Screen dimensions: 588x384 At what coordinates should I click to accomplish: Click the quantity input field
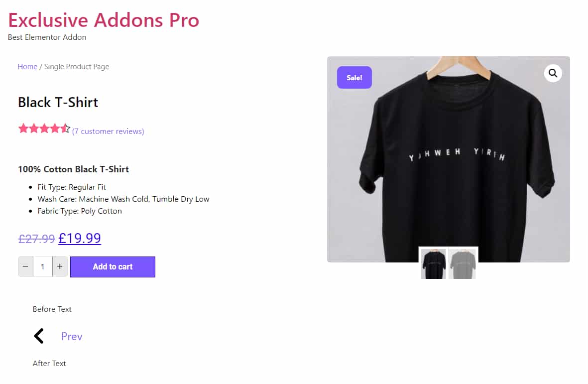[43, 266]
